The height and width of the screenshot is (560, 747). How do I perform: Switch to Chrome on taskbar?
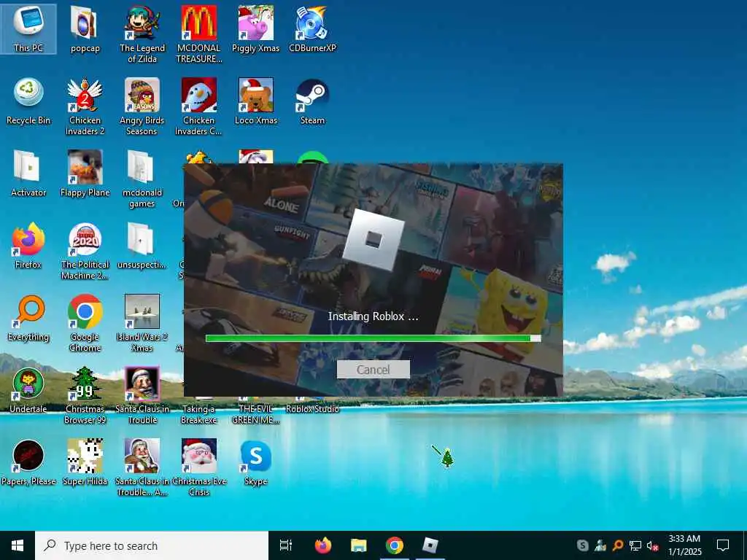click(395, 545)
